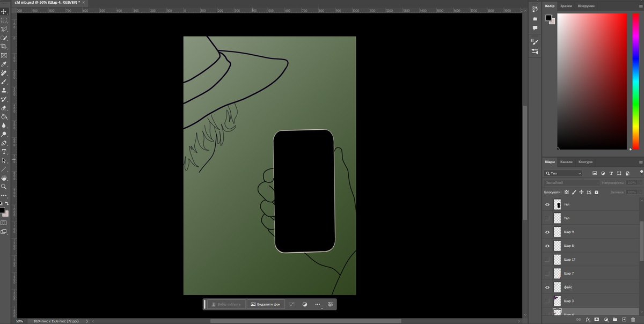Open contextual bar properties sliders icon
644x324 pixels.
tap(330, 304)
